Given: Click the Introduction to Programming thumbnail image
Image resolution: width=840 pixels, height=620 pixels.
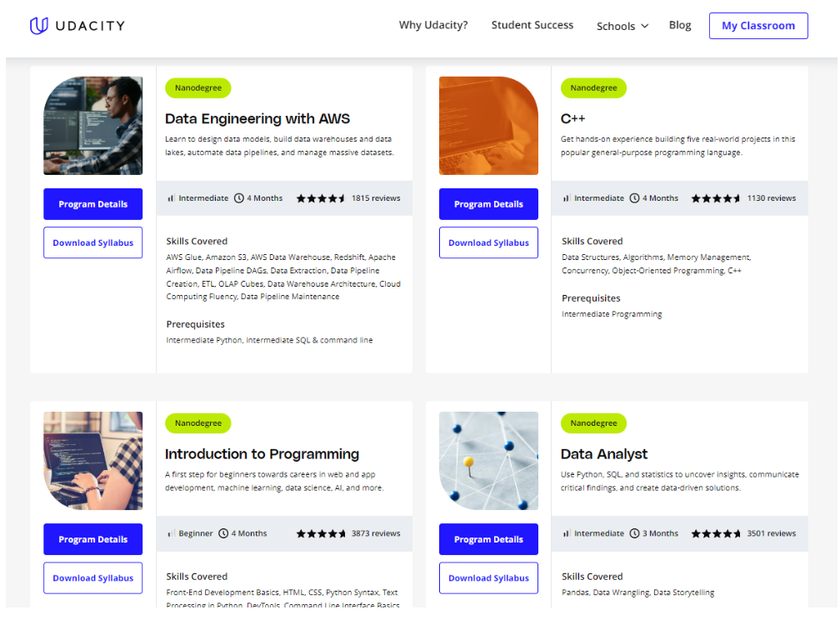Looking at the screenshot, I should click(x=92, y=461).
